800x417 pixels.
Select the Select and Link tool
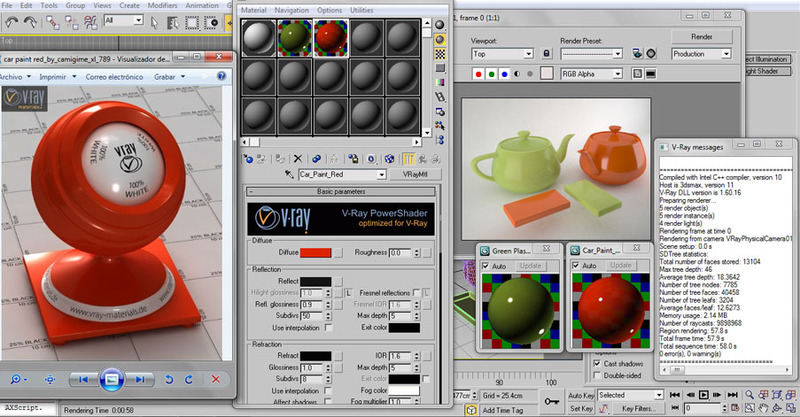click(52, 21)
